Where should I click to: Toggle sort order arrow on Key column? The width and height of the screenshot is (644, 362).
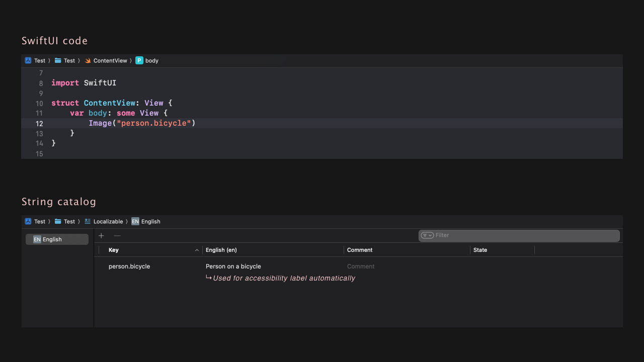[x=197, y=250]
